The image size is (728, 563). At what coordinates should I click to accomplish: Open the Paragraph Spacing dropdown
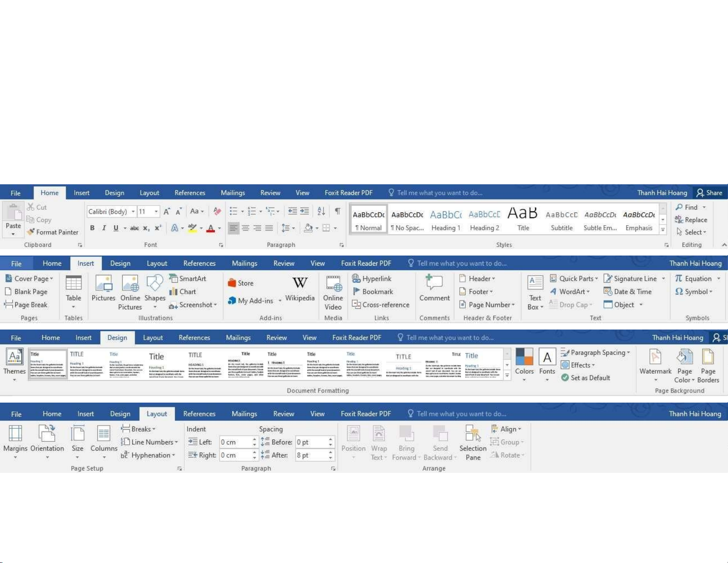(x=596, y=353)
